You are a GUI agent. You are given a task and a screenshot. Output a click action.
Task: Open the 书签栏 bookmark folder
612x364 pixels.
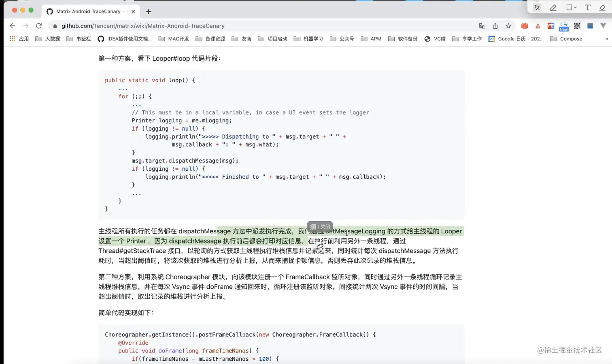(79, 39)
